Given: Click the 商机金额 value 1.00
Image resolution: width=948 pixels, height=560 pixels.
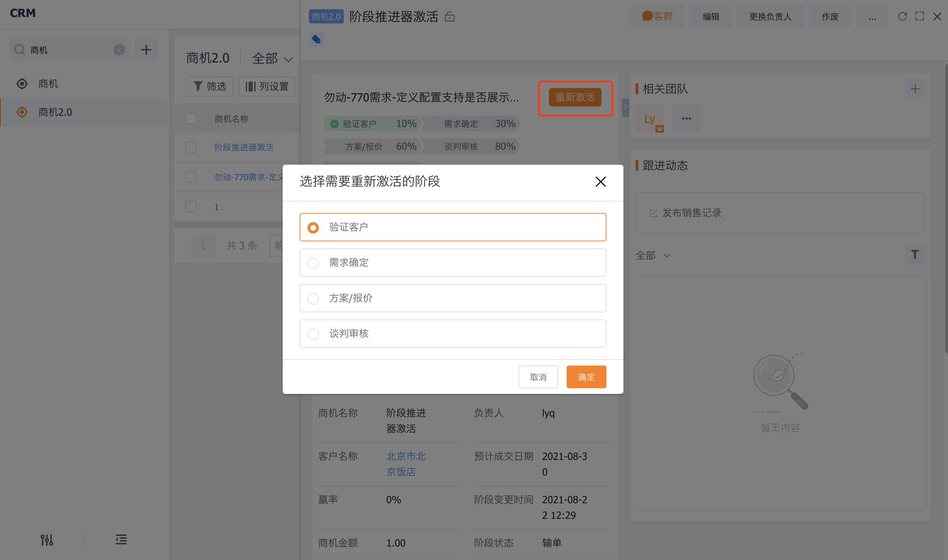Looking at the screenshot, I should point(396,543).
